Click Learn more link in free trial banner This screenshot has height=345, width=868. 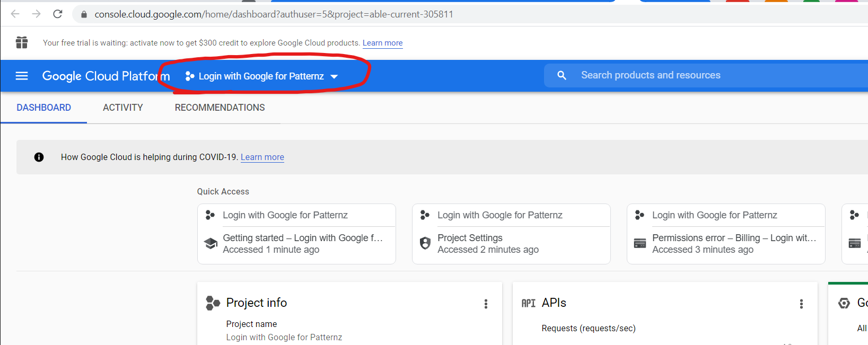click(382, 43)
